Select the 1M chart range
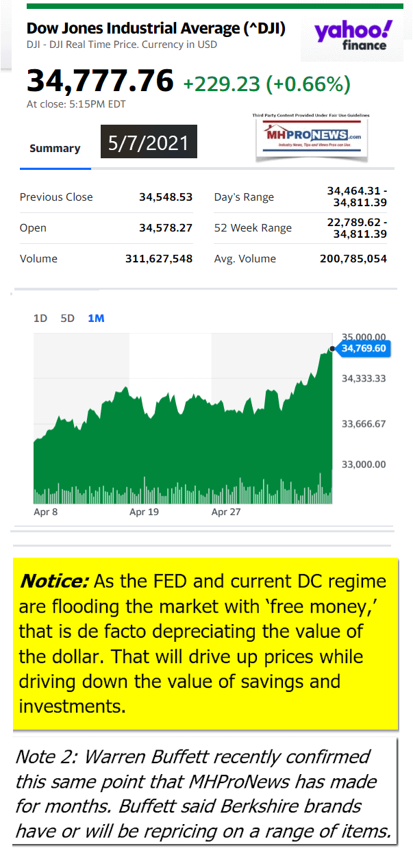Viewport: 413px width, 868px height. pyautogui.click(x=96, y=319)
